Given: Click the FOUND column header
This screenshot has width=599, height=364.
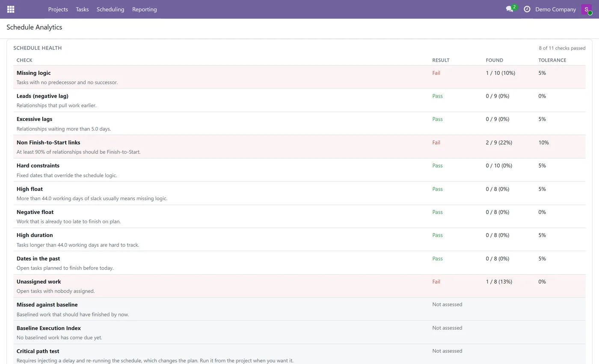Looking at the screenshot, I should click(x=494, y=60).
